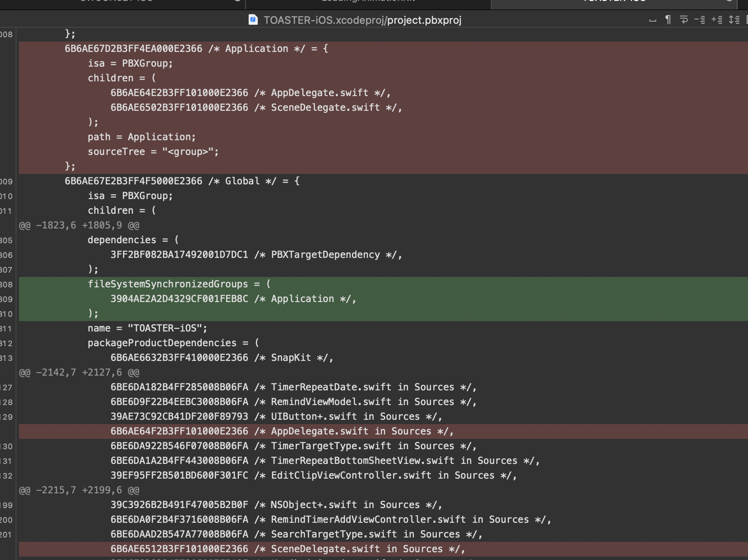This screenshot has width=748, height=560.
Task: Click removed AppDelegate.swift children line
Action: coord(384,93)
